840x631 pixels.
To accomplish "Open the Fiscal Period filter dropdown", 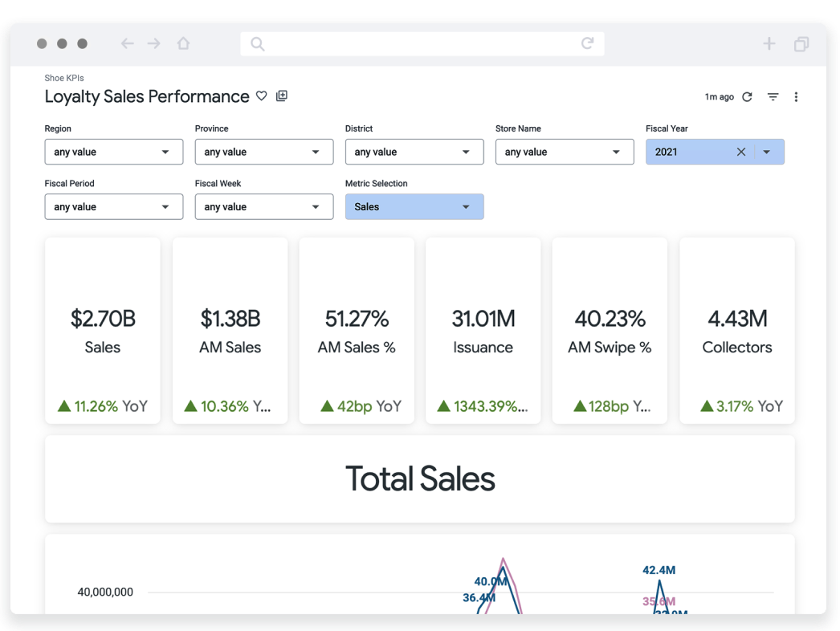I will point(113,207).
